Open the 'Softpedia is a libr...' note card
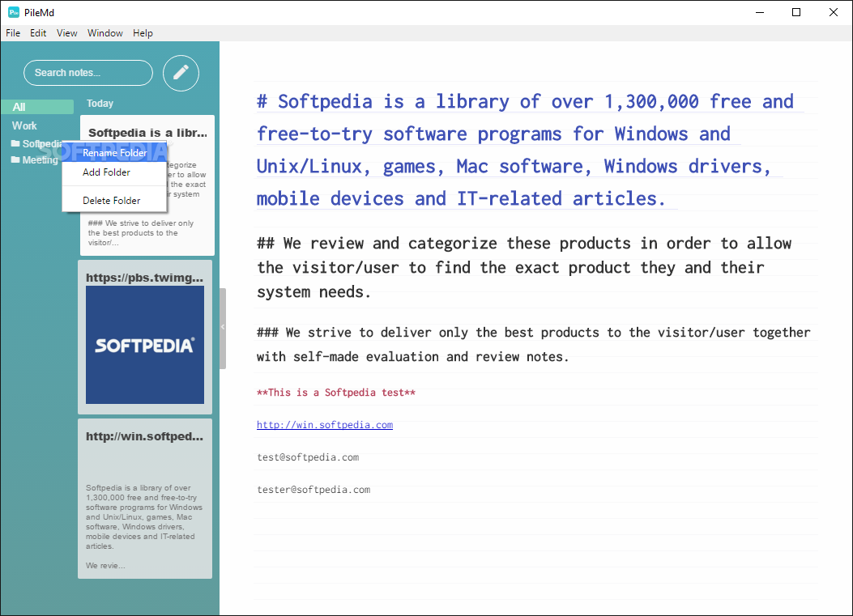 click(x=147, y=185)
